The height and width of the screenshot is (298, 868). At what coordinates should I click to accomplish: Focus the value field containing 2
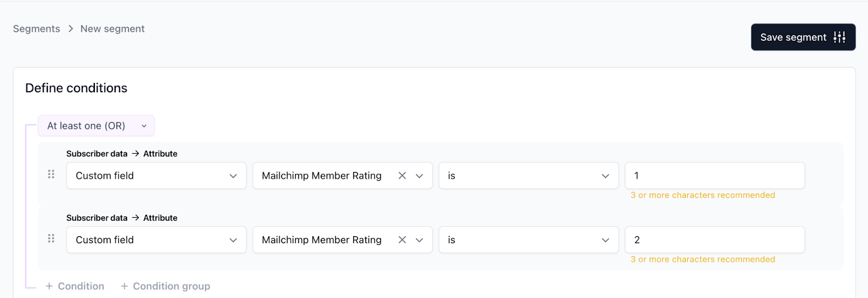tap(714, 240)
